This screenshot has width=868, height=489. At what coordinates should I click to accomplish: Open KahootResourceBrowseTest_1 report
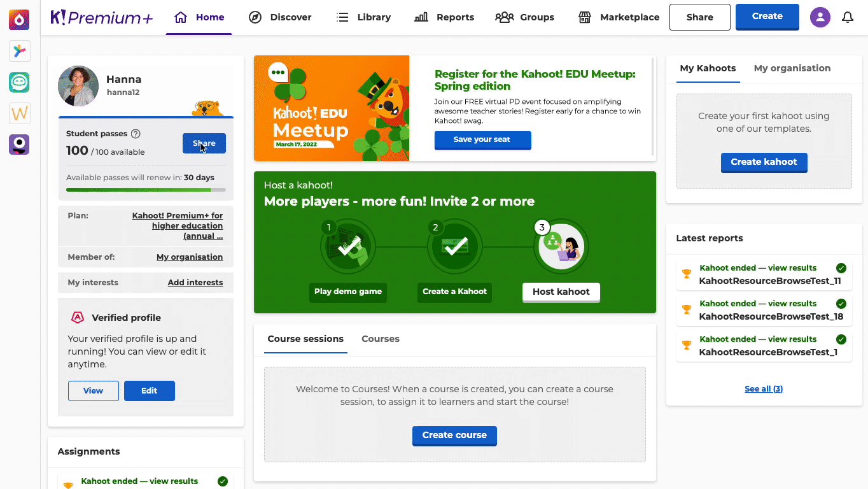pyautogui.click(x=764, y=346)
